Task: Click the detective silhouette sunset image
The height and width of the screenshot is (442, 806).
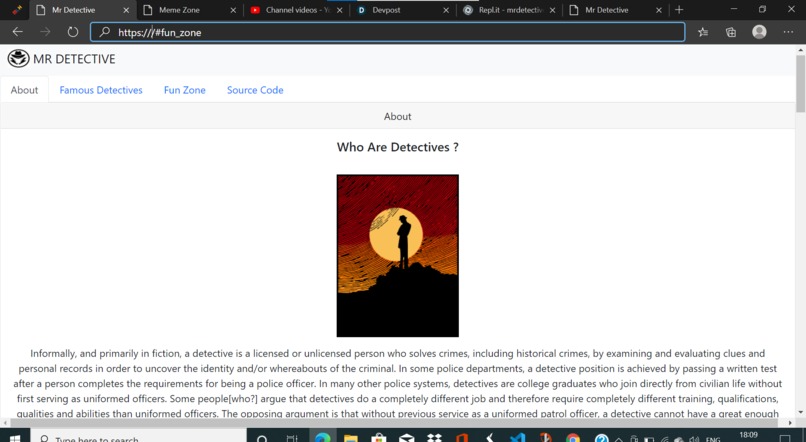Action: (x=397, y=255)
